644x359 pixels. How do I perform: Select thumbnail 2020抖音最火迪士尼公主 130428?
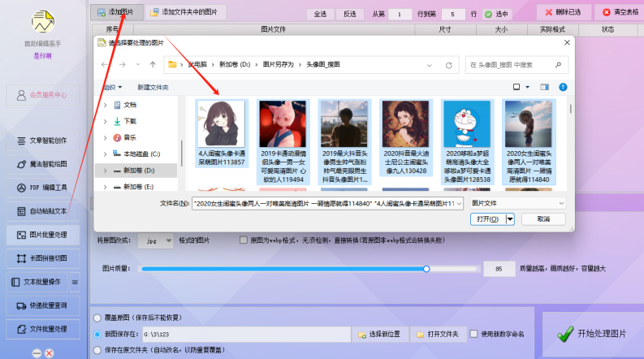point(406,137)
